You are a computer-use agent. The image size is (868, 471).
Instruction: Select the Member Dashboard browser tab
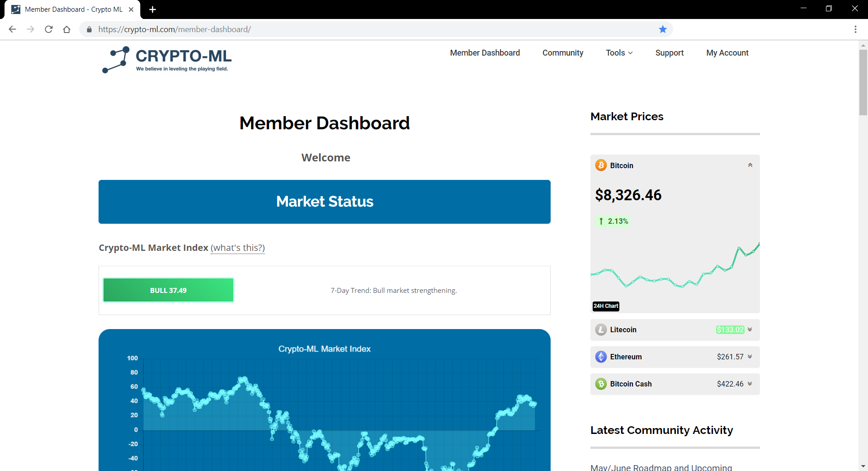pos(72,9)
